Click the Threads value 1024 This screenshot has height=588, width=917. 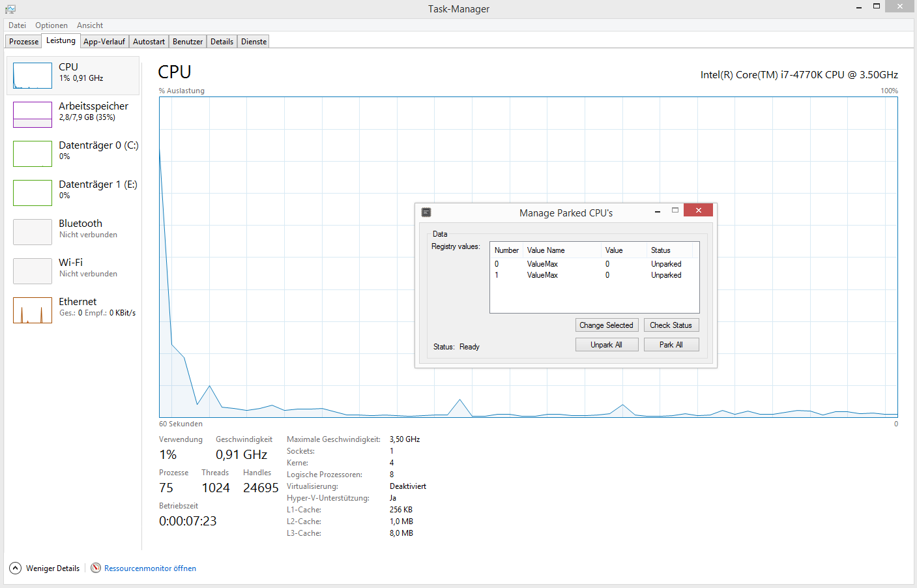pos(216,488)
